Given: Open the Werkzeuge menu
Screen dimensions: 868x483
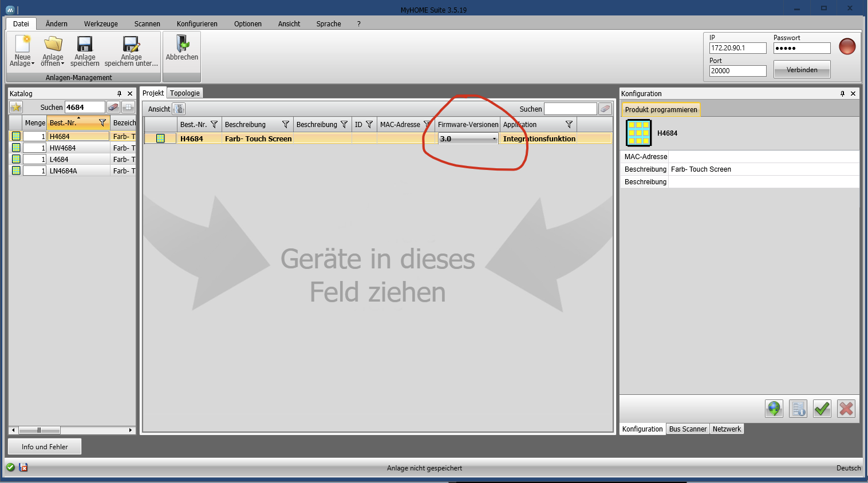Looking at the screenshot, I should 101,24.
